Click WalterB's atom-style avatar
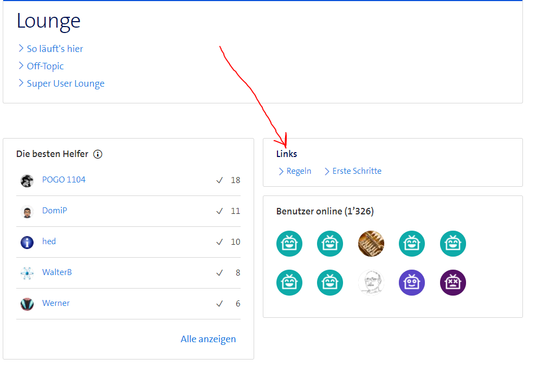The height and width of the screenshot is (392, 543). click(x=27, y=273)
